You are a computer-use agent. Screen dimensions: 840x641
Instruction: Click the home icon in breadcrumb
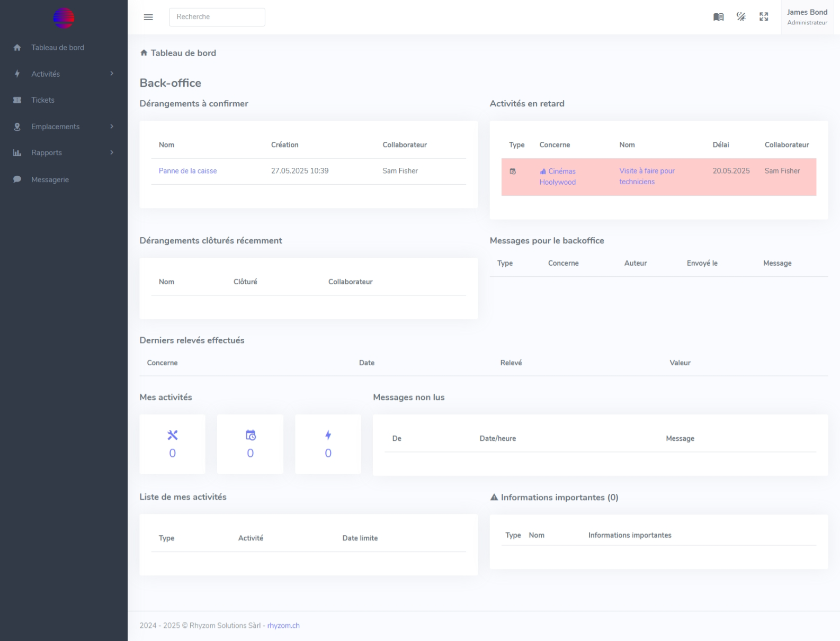pos(144,53)
